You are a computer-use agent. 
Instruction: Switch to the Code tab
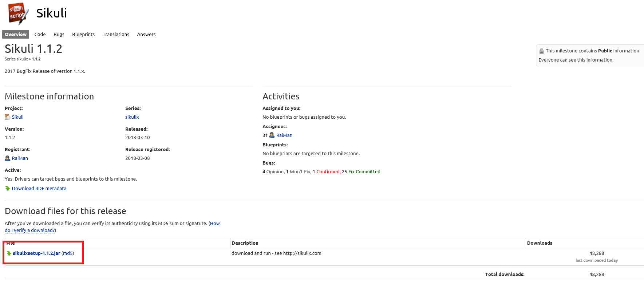pos(40,35)
